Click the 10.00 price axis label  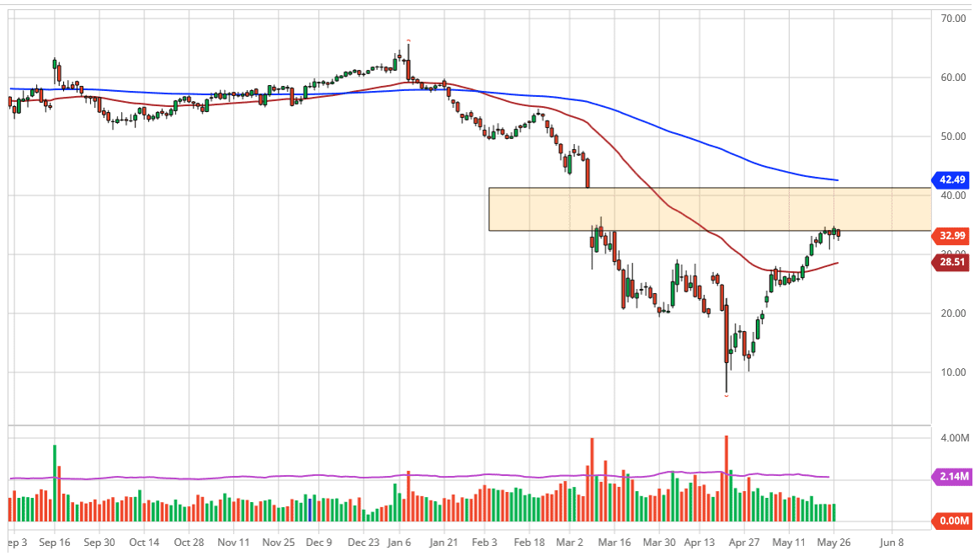coord(953,372)
